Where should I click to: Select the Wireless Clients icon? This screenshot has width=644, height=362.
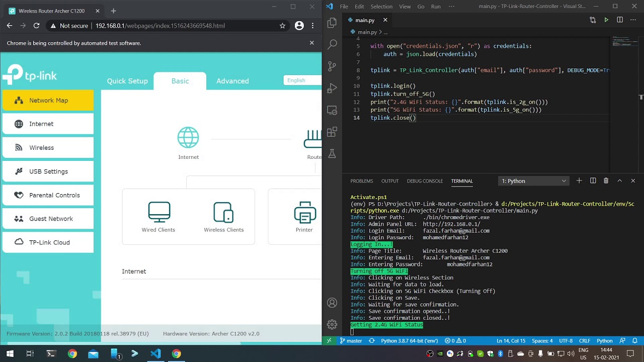[x=223, y=212]
